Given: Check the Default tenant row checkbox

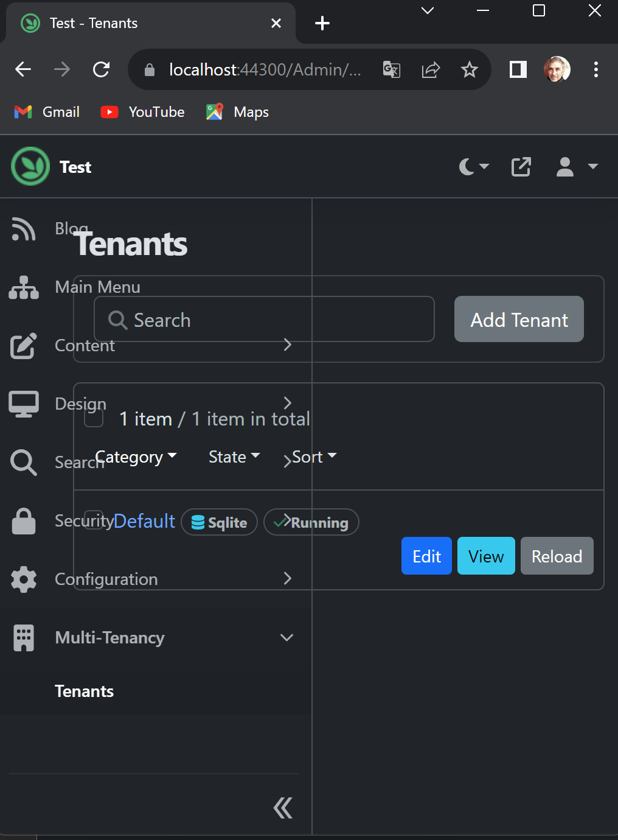Looking at the screenshot, I should coord(93,522).
